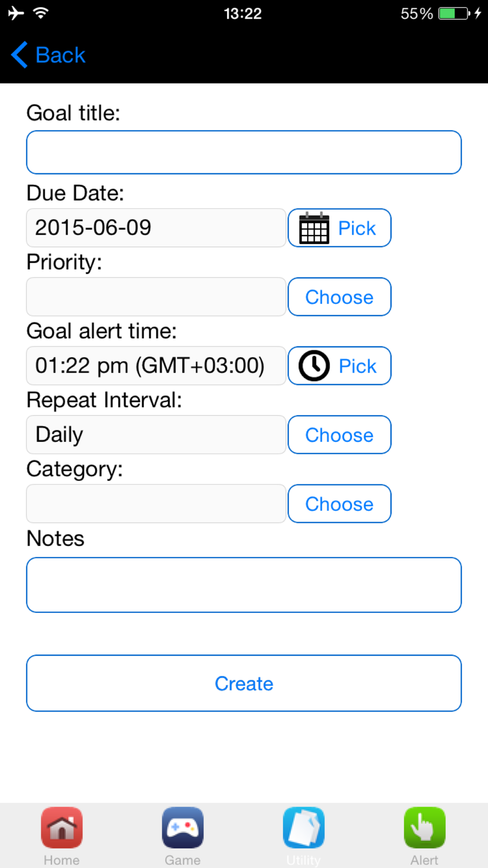
Task: Tap the clock icon for alert time
Action: pyautogui.click(x=314, y=366)
